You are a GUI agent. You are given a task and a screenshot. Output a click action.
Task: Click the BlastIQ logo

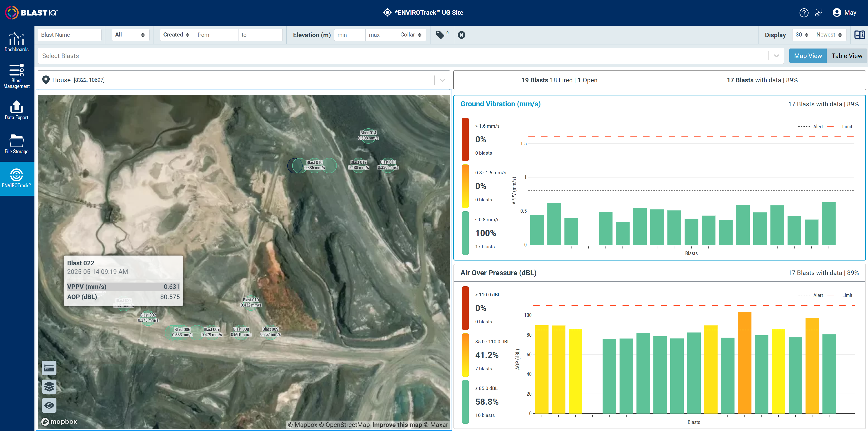click(31, 12)
